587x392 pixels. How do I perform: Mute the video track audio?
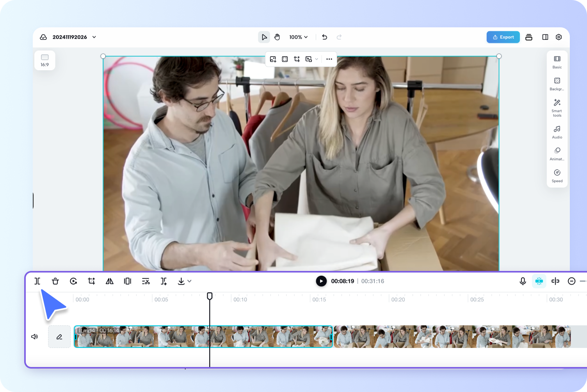tap(34, 336)
